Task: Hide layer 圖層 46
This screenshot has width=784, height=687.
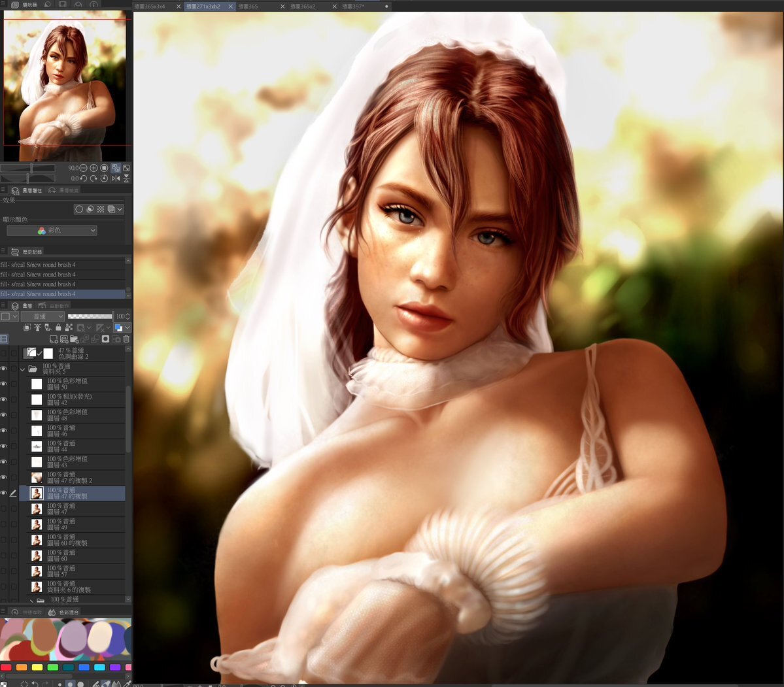Action: click(x=4, y=431)
